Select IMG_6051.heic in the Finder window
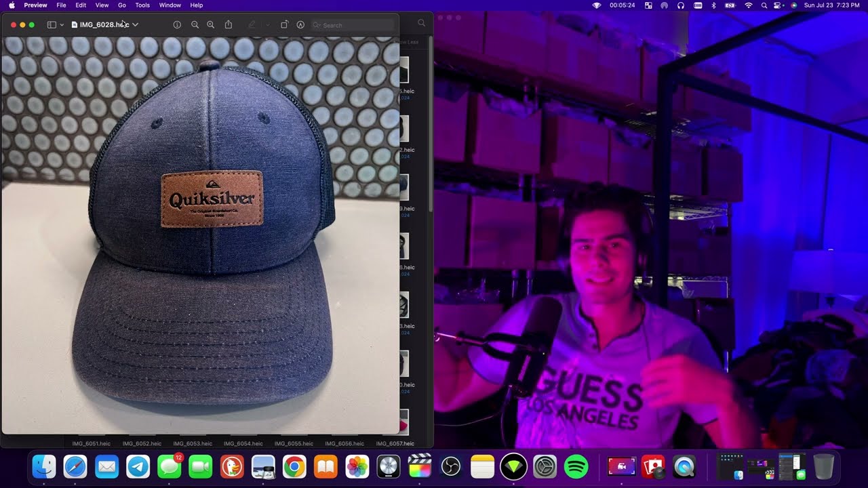This screenshot has height=488, width=868. coord(91,444)
